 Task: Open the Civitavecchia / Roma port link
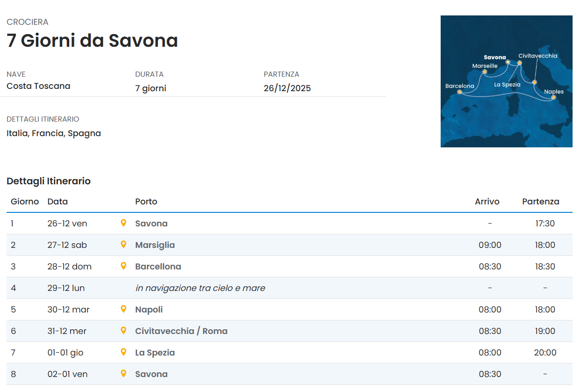182,331
